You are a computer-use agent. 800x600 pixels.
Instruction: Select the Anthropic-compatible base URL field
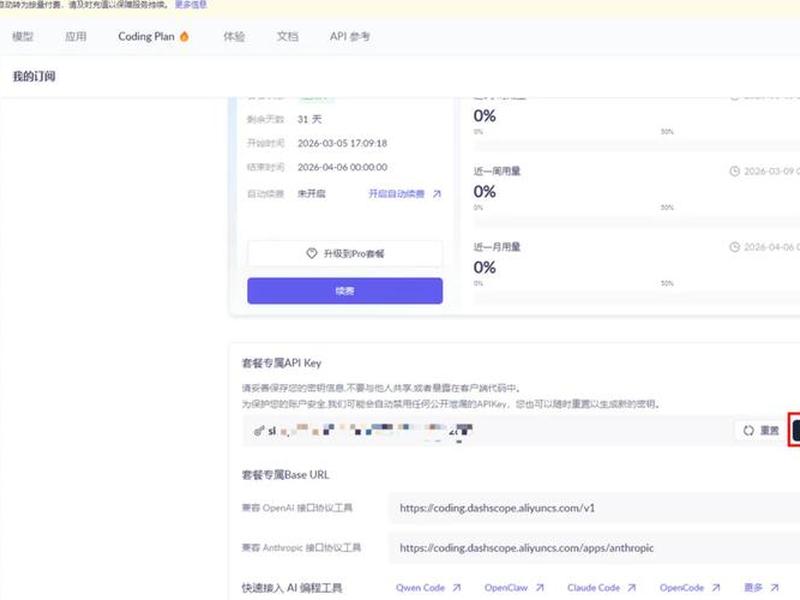click(x=594, y=548)
